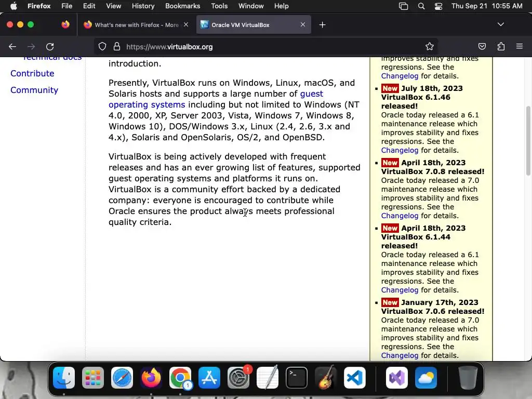Open tracking protection shield icon
Screen dimensions: 532x399
[x=102, y=47]
